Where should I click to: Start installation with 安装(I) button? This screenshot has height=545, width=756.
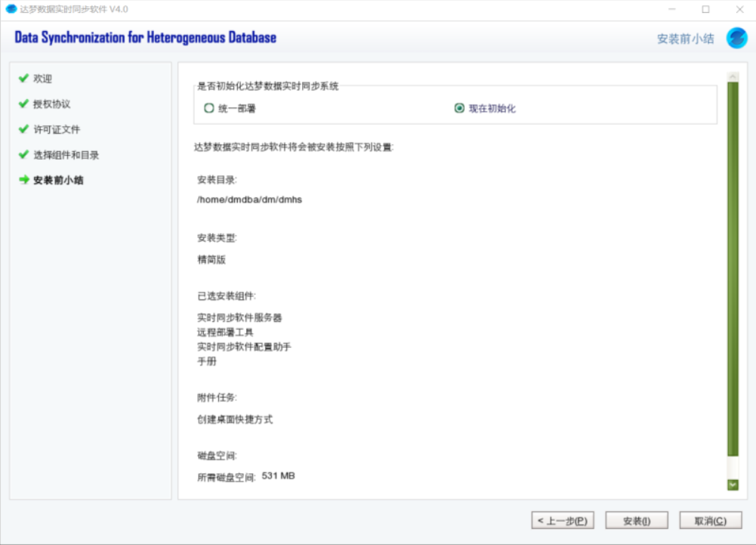637,520
